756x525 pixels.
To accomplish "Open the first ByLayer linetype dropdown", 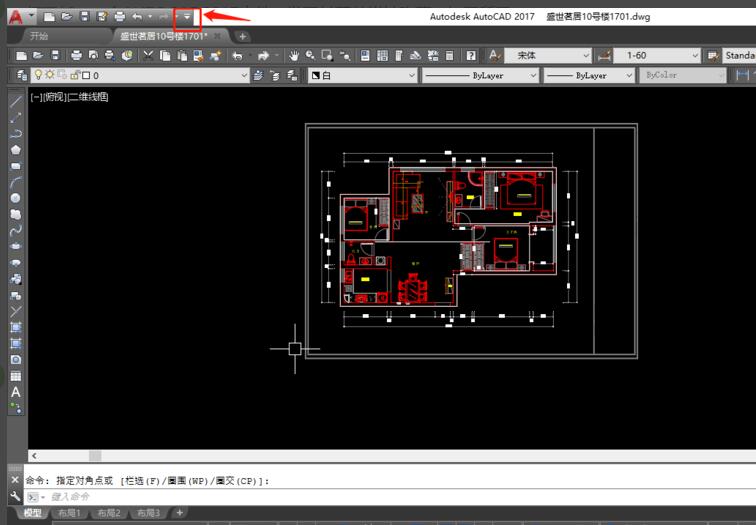I will (480, 75).
